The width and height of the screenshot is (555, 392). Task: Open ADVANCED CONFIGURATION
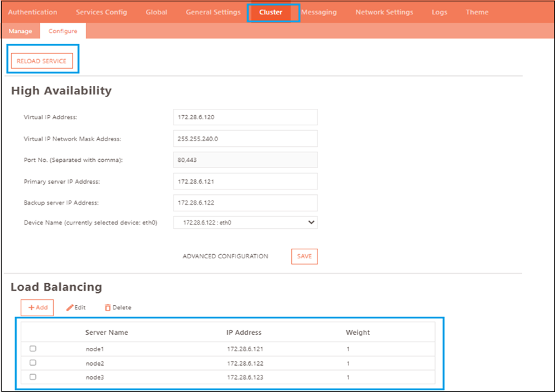(x=225, y=256)
